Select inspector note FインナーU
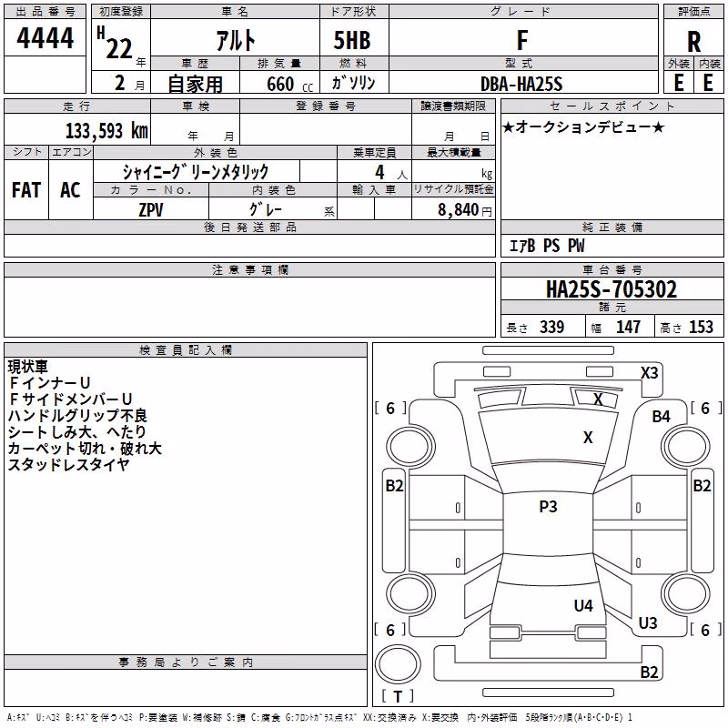This screenshot has height=728, width=728. pyautogui.click(x=49, y=383)
